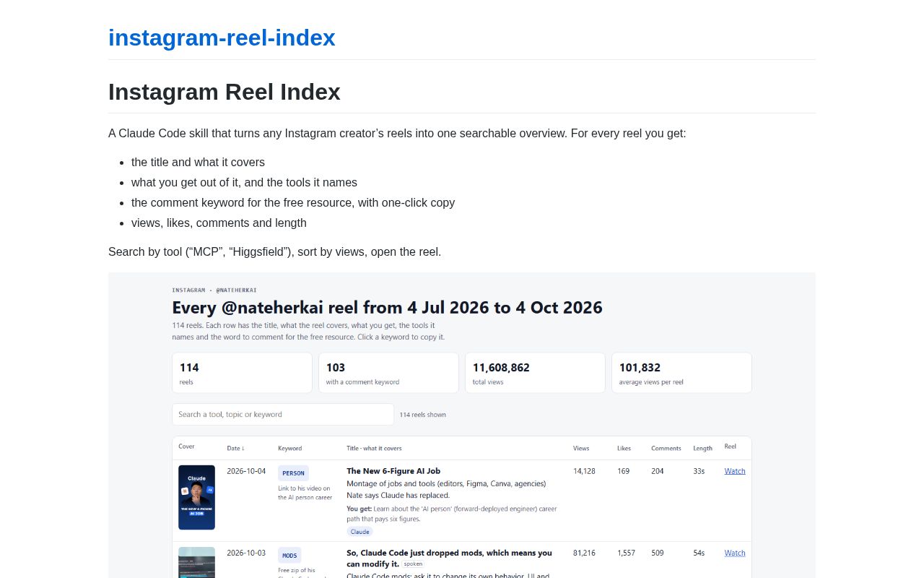The image size is (924, 578).
Task: Click 'views, likes, comments and length' bullet
Action: (219, 223)
